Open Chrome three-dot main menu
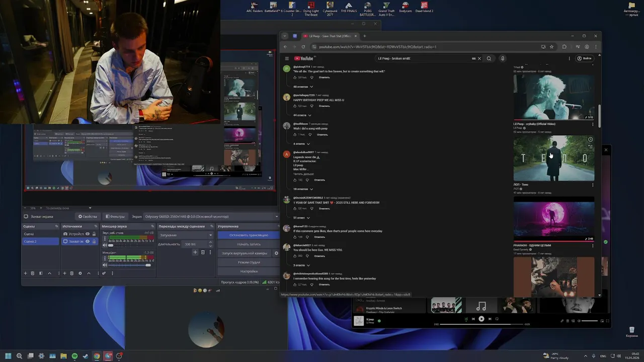644x362 pixels. 596,47
